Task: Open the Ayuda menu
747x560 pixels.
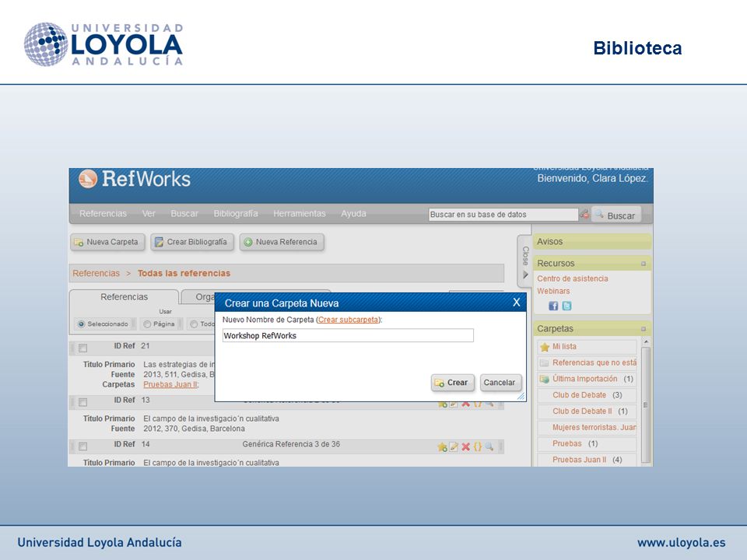Action: [353, 213]
